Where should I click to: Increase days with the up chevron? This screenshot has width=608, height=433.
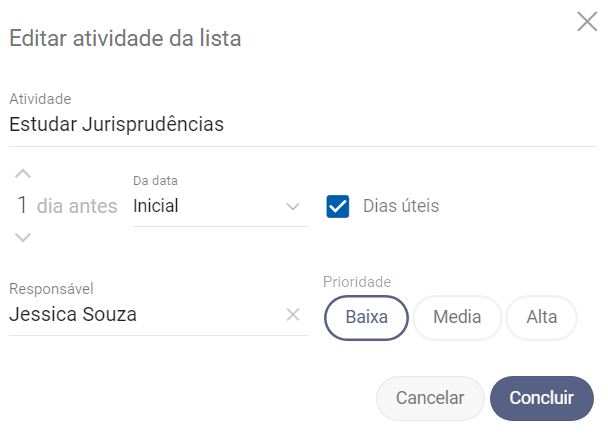tap(23, 174)
